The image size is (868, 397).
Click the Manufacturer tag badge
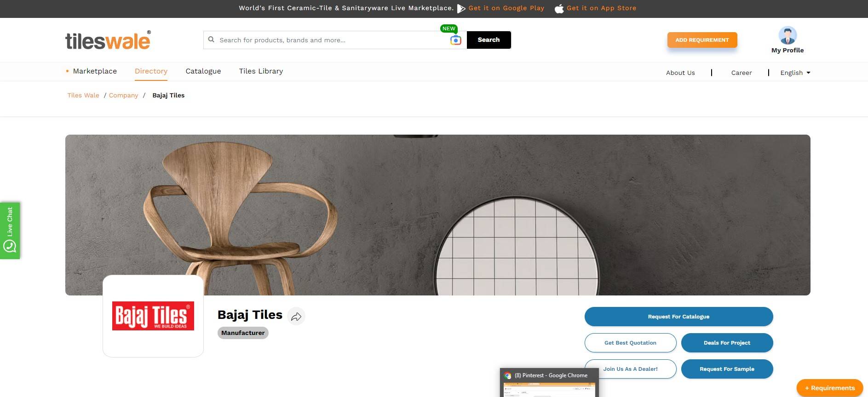pyautogui.click(x=243, y=333)
